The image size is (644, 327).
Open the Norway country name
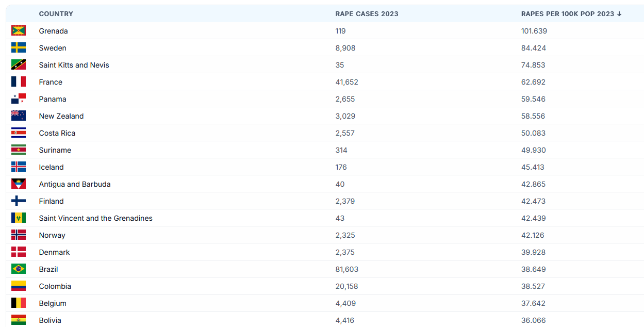click(x=52, y=235)
